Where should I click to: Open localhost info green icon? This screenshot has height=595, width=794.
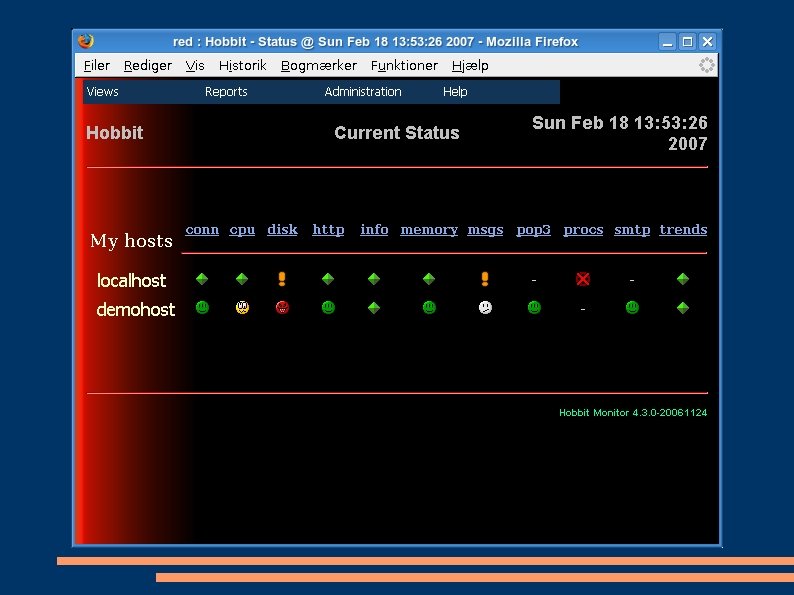coord(374,279)
